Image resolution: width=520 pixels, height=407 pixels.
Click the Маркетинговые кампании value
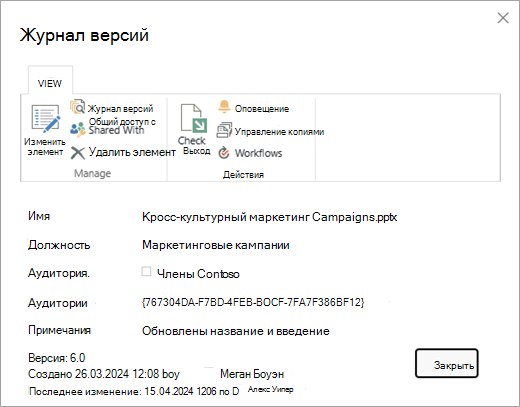(216, 245)
